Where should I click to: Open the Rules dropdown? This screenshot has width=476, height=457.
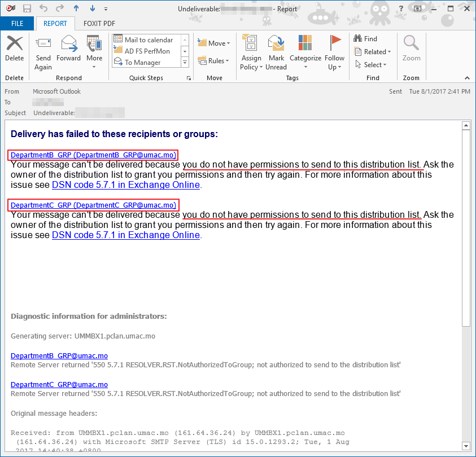213,60
